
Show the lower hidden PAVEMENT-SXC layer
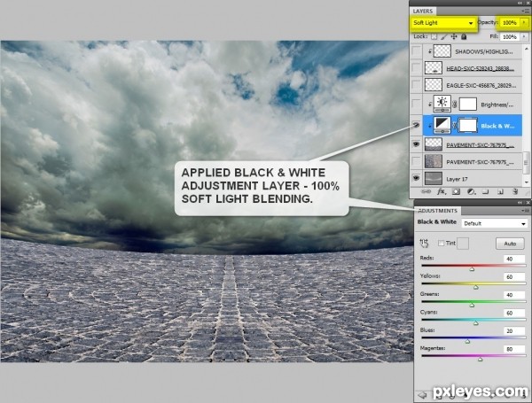click(416, 161)
